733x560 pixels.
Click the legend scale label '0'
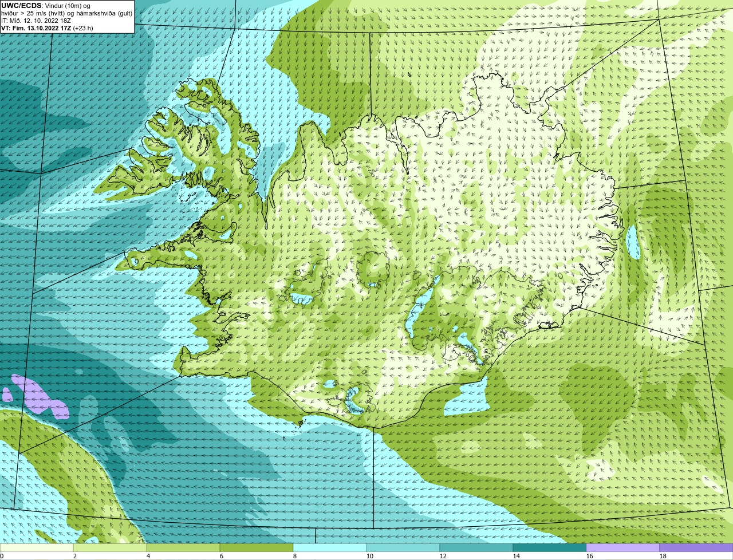tap(2, 556)
